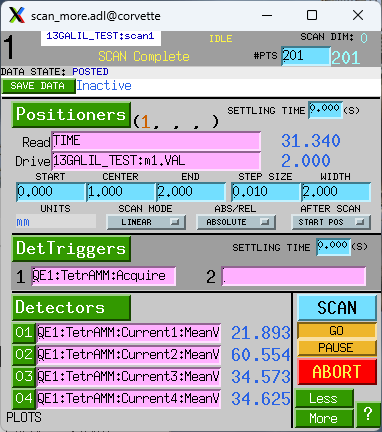Screen dimensions: 382x432
Task: Open the DetTriggers related display button
Action: click(71, 249)
